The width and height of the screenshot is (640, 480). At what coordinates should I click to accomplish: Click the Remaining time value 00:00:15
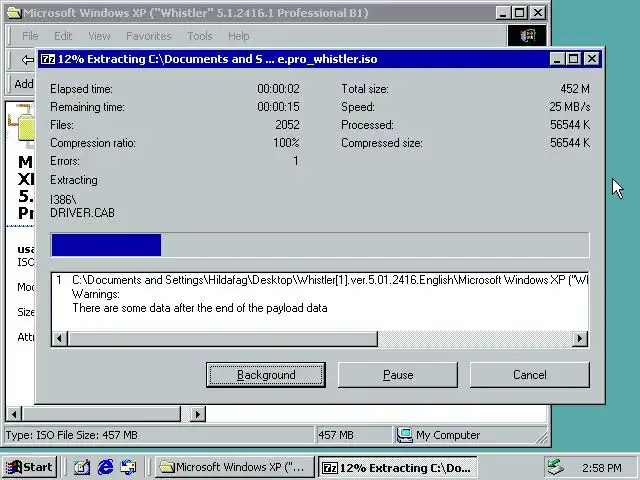coord(278,107)
